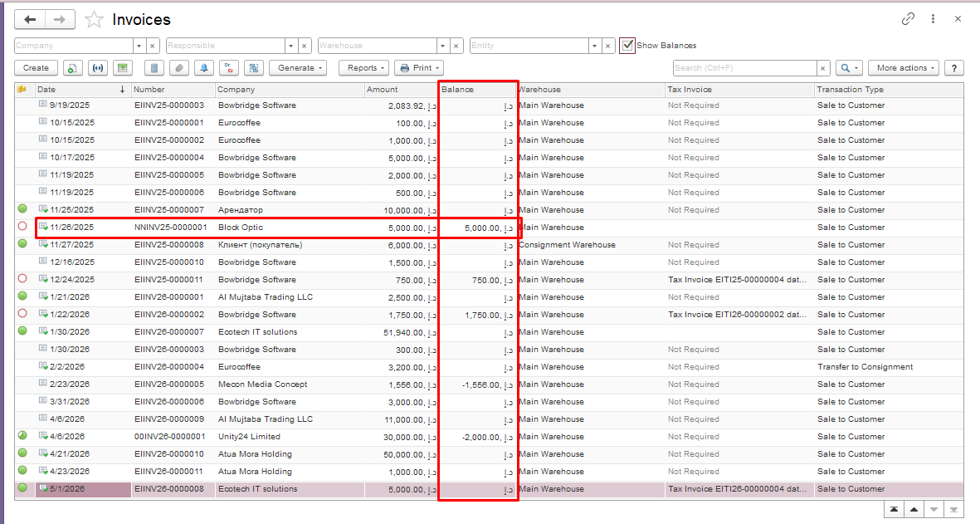Sort by the Date column header
Screen dimensions: 980x524
82,90
